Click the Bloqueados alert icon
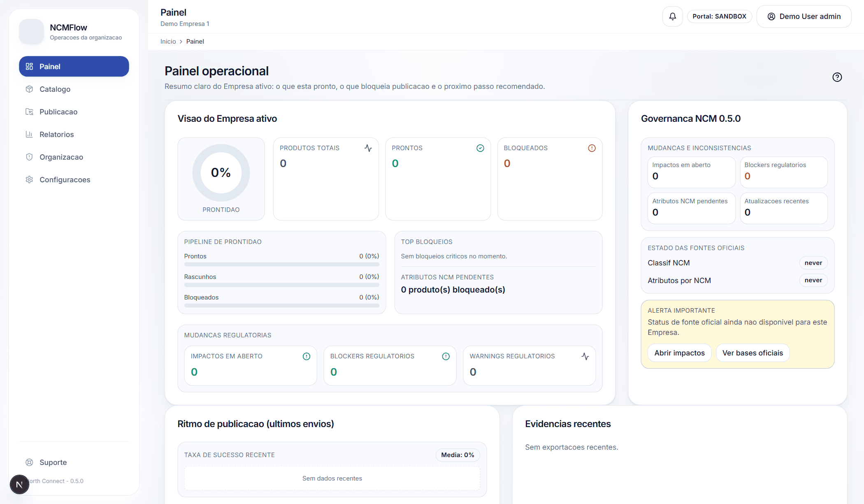Screen dimensions: 864x504 coord(592,148)
